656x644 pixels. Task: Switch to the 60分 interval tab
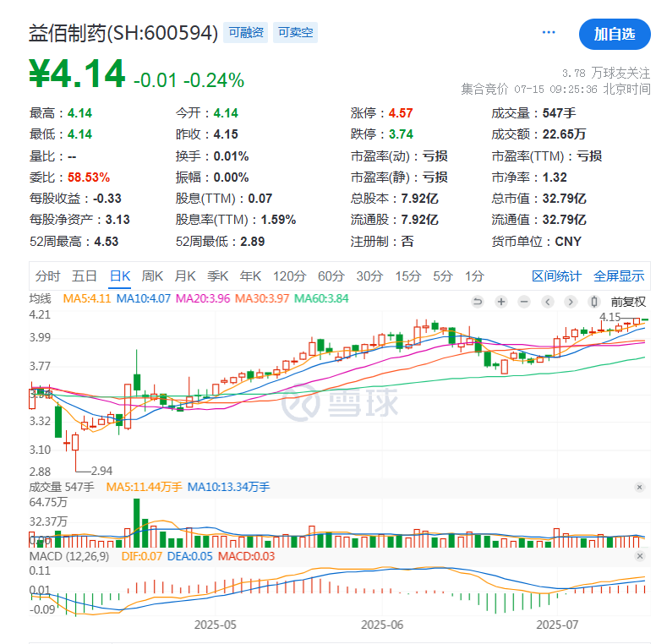[x=331, y=276]
